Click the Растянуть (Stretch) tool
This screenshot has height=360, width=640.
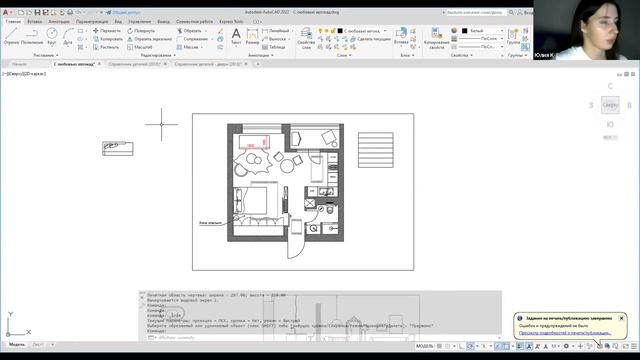tap(106, 47)
